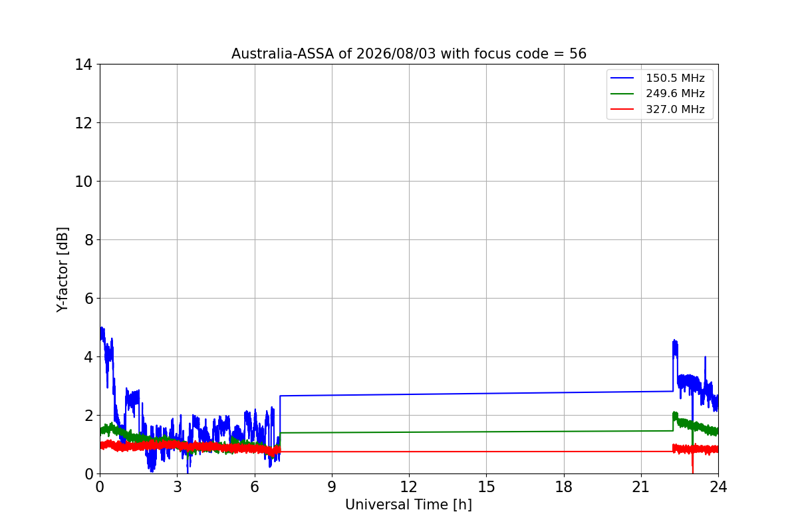
Task: Click the green line sample in legend
Action: click(x=623, y=94)
